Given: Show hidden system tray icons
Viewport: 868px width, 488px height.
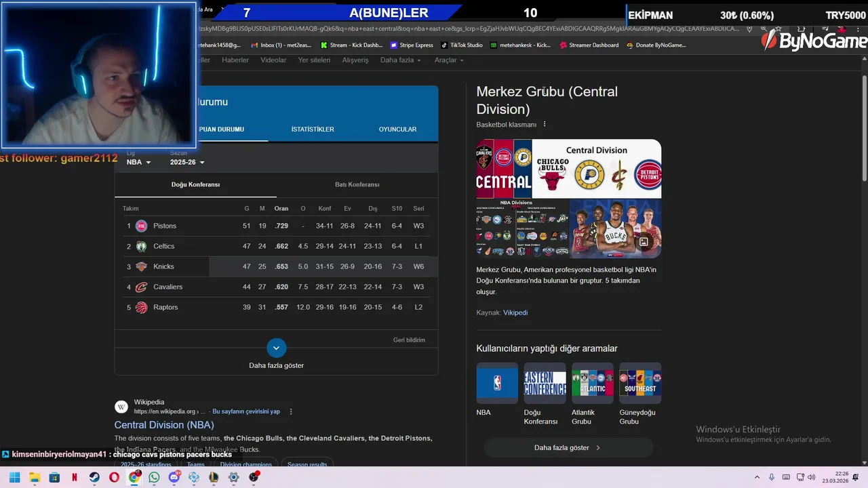Looking at the screenshot, I should tap(757, 477).
